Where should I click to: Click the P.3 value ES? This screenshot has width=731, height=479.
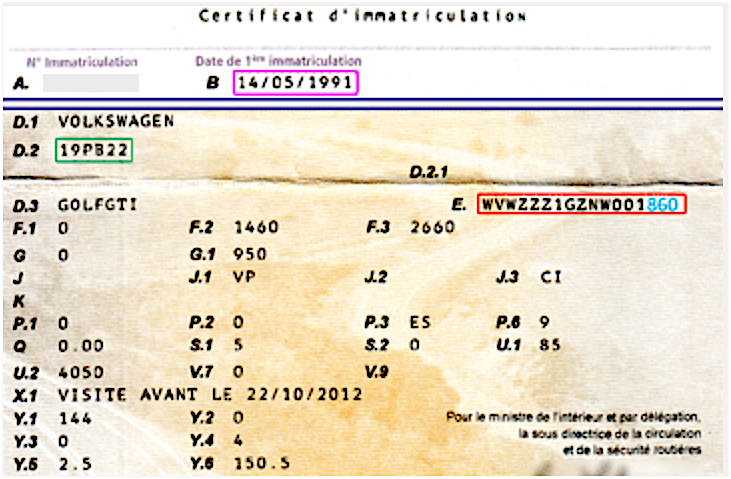click(420, 322)
